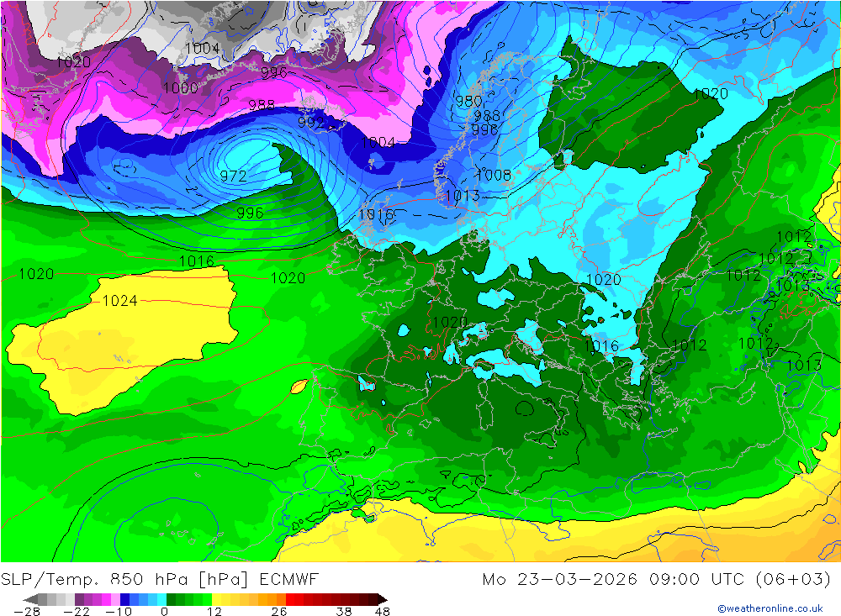Image resolution: width=841 pixels, height=616 pixels.
Task: Click the 980 isobar label over Scandinavia
Action: pos(468,101)
